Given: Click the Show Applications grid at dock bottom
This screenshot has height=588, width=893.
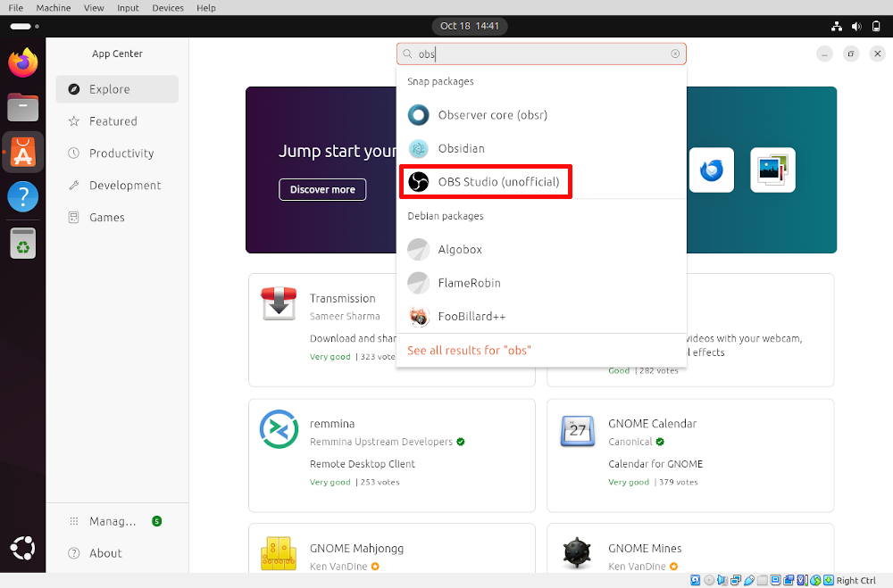Looking at the screenshot, I should tap(22, 548).
